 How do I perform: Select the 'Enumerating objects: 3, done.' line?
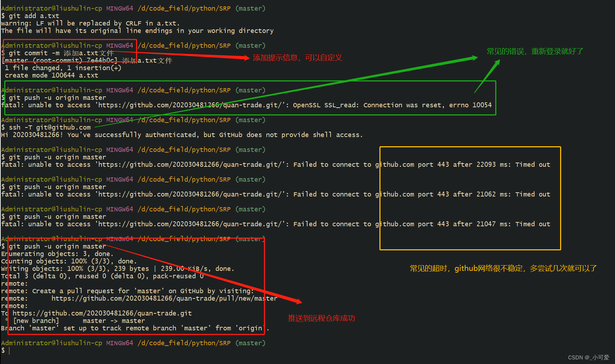(x=57, y=254)
